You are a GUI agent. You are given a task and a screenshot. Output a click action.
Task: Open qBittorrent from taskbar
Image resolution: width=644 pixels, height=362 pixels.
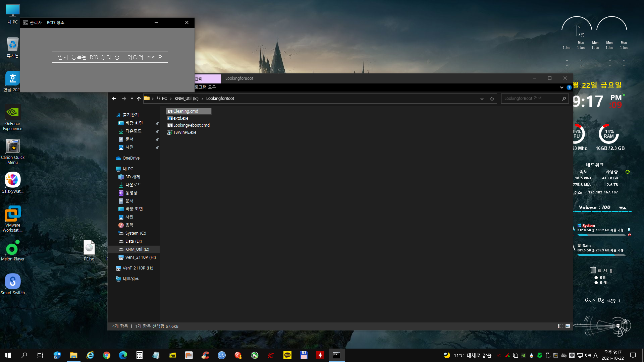pyautogui.click(x=222, y=355)
